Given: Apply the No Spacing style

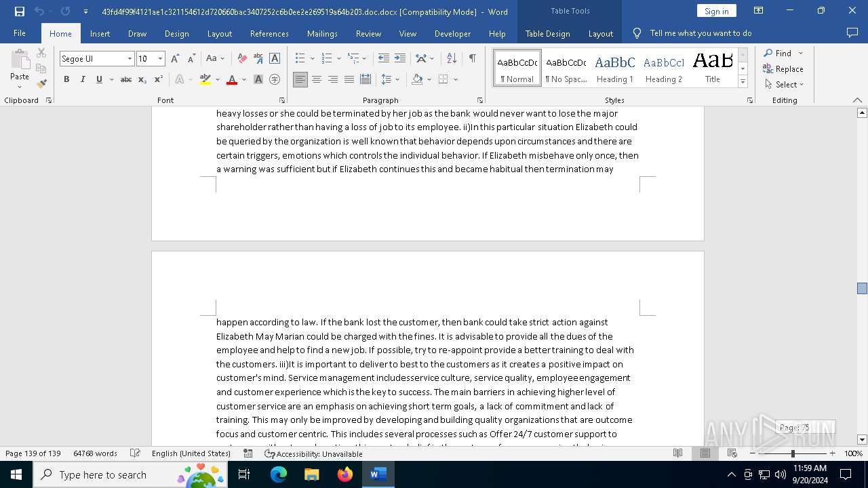Looking at the screenshot, I should tap(566, 68).
